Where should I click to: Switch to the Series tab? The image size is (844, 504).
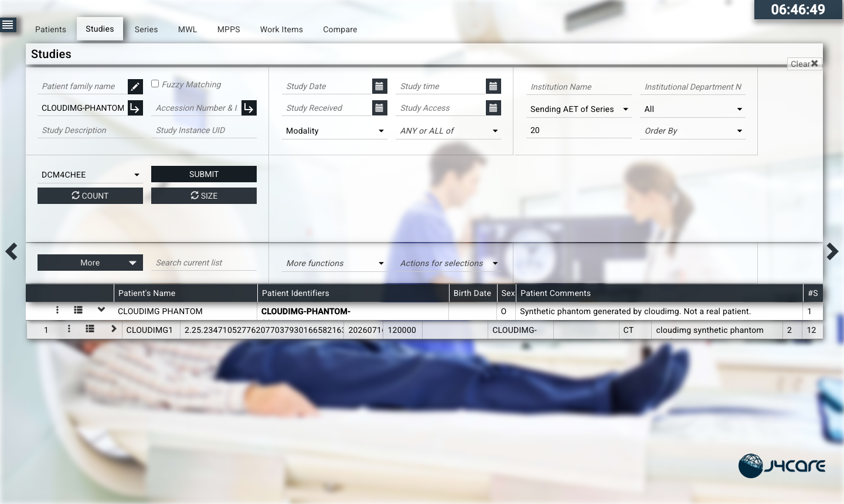click(x=146, y=29)
